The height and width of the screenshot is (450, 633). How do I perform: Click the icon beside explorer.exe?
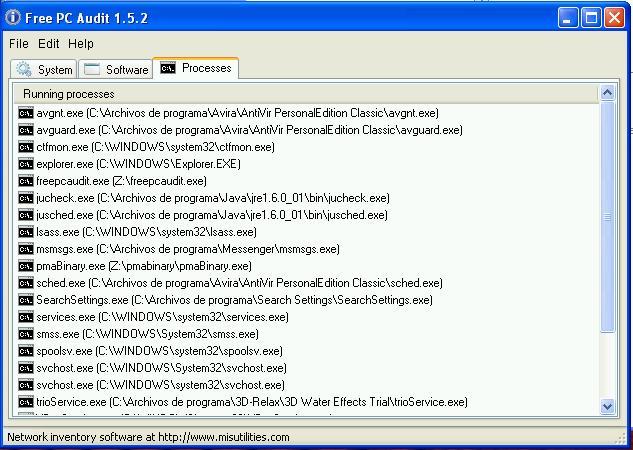[26, 164]
